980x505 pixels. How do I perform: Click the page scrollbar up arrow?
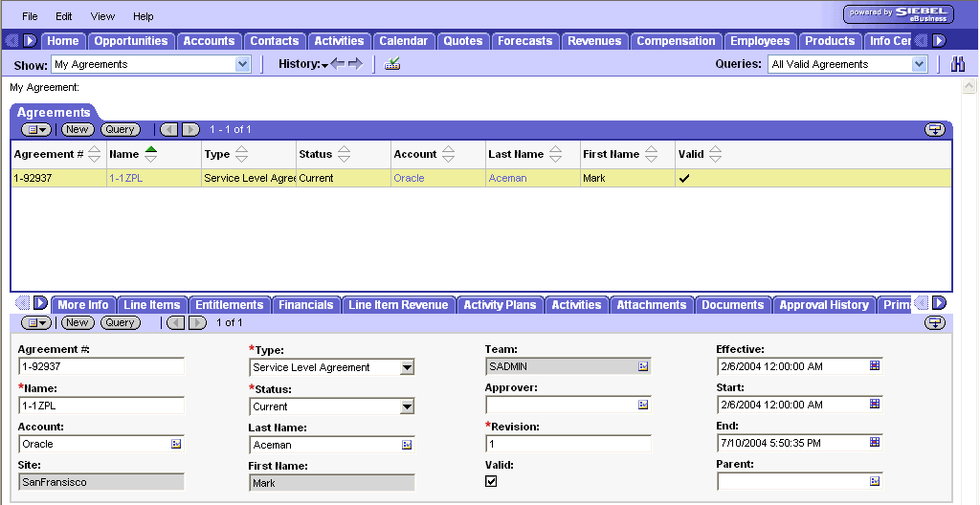969,86
